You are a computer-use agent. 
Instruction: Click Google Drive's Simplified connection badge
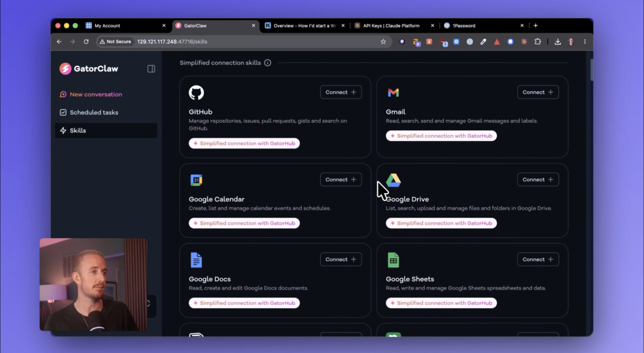[x=441, y=223]
